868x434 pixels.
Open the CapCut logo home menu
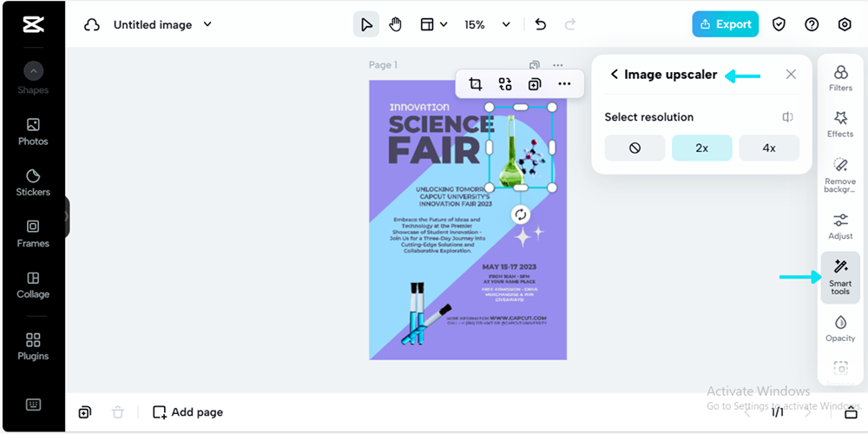33,24
